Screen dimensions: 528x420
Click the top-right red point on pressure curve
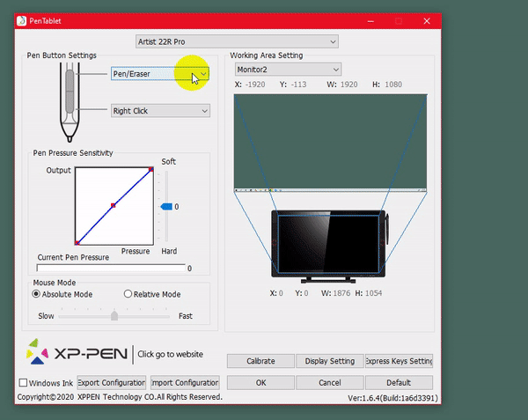click(150, 169)
